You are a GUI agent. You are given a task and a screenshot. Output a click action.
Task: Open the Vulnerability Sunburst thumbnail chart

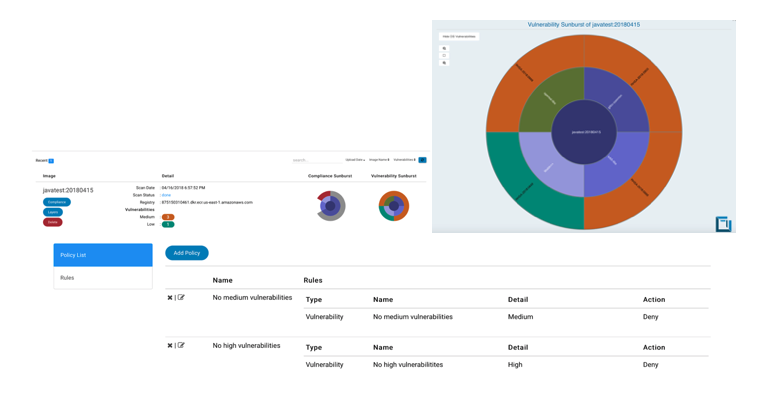pyautogui.click(x=394, y=206)
